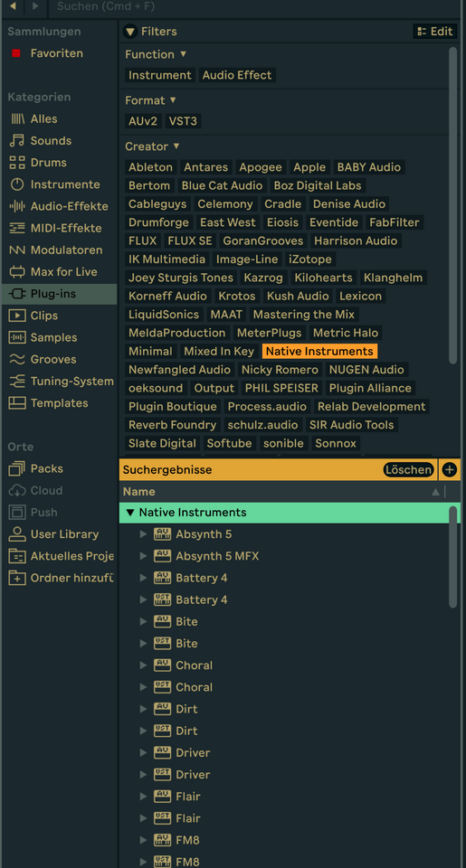Click the forward navigation arrow
Image resolution: width=466 pixels, height=868 pixels.
tap(35, 6)
